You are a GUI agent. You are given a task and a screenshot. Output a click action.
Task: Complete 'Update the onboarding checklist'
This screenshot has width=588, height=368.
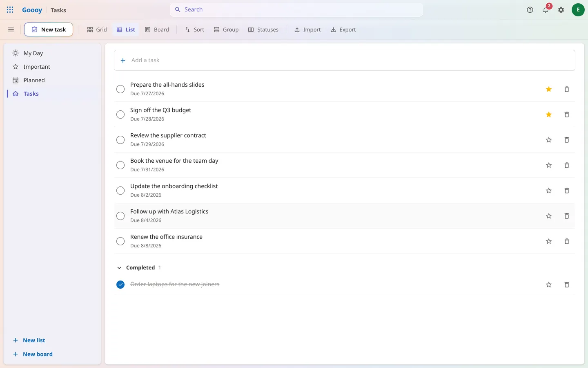[x=120, y=191]
